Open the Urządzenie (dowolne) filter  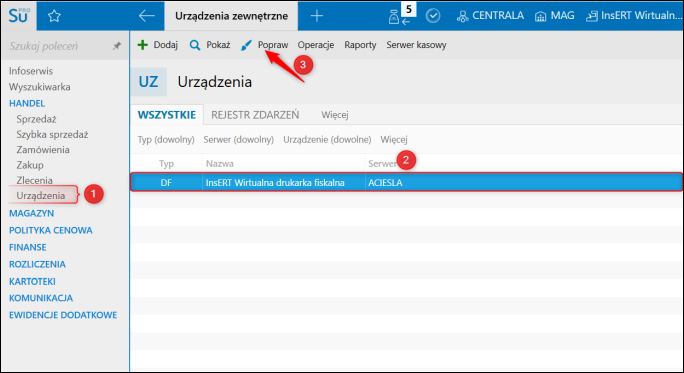pos(327,140)
